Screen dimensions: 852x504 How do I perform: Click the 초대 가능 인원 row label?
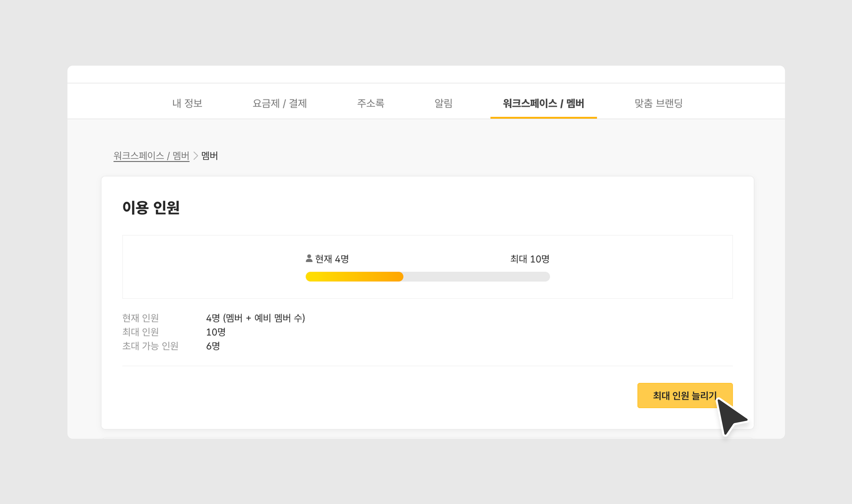(150, 346)
